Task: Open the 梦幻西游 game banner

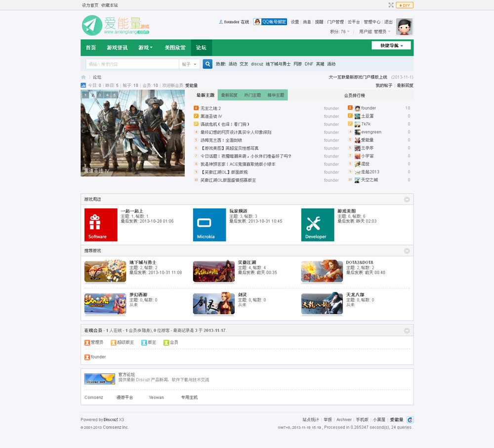Action: pyautogui.click(x=105, y=304)
